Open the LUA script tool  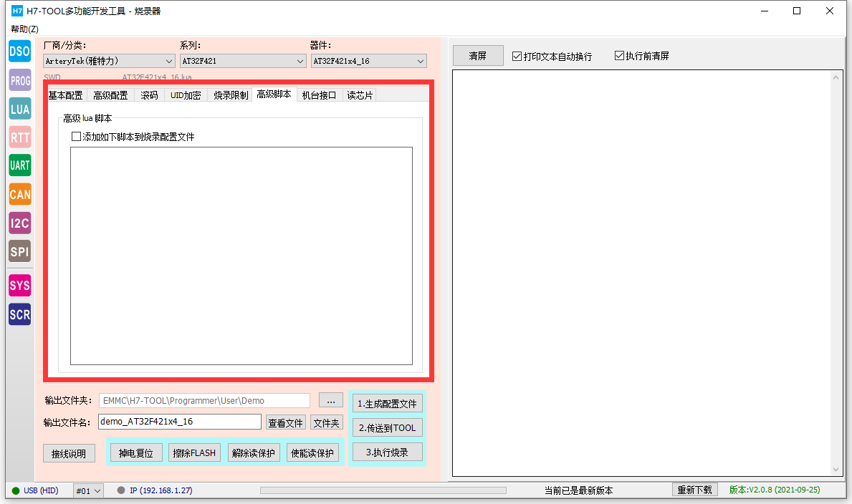point(19,109)
